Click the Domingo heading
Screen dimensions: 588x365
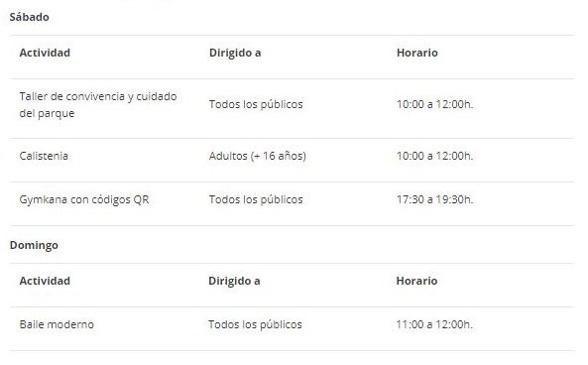click(x=34, y=245)
